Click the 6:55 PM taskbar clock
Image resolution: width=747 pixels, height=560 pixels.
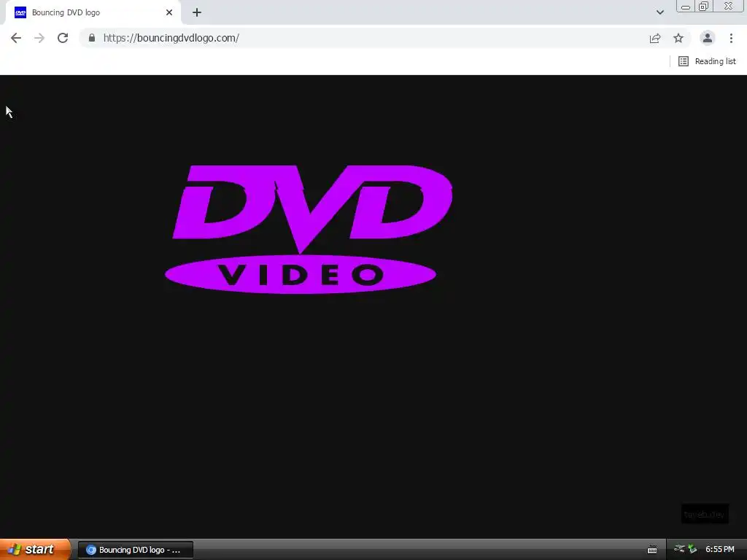click(x=720, y=550)
